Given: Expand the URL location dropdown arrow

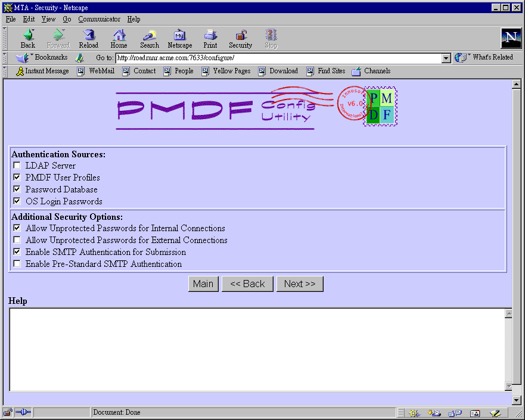Looking at the screenshot, I should click(446, 58).
